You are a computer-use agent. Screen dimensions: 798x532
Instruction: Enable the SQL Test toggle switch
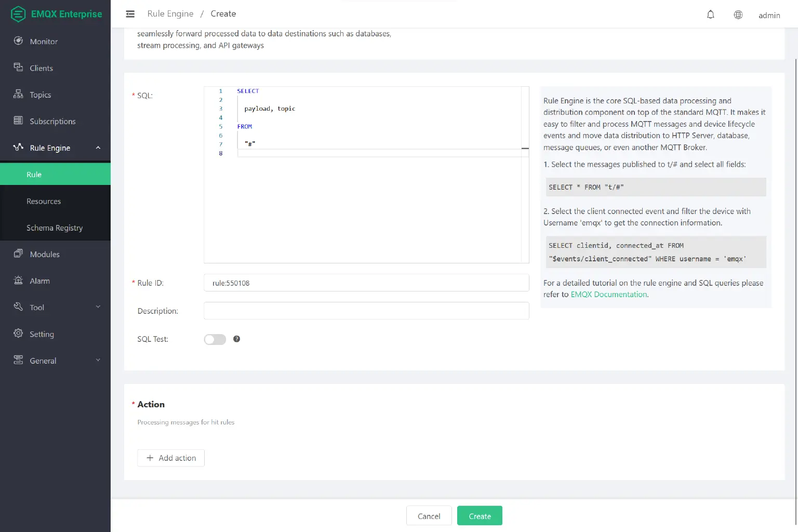(x=215, y=339)
